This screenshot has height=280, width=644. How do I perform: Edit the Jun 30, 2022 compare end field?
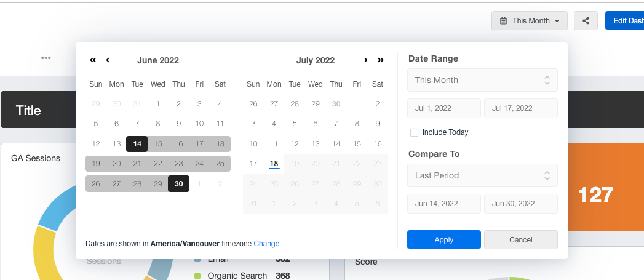[x=520, y=204]
